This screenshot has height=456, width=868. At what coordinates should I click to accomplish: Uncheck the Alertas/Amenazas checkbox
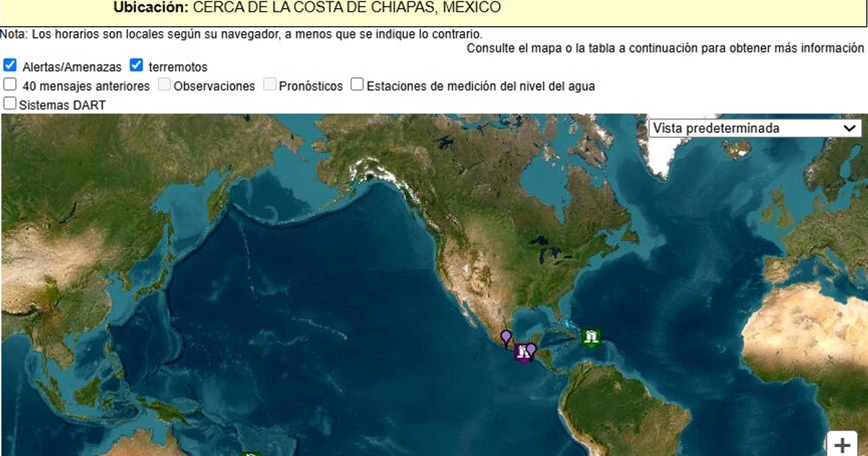click(10, 66)
